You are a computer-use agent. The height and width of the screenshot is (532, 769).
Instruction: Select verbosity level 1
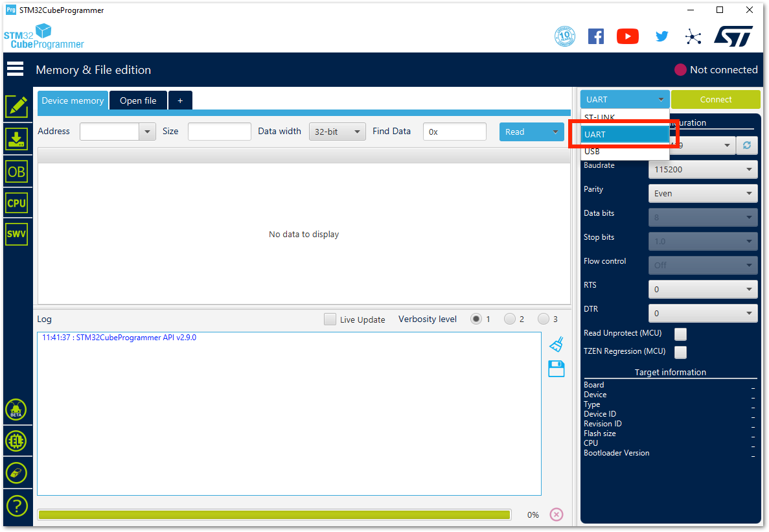(476, 319)
